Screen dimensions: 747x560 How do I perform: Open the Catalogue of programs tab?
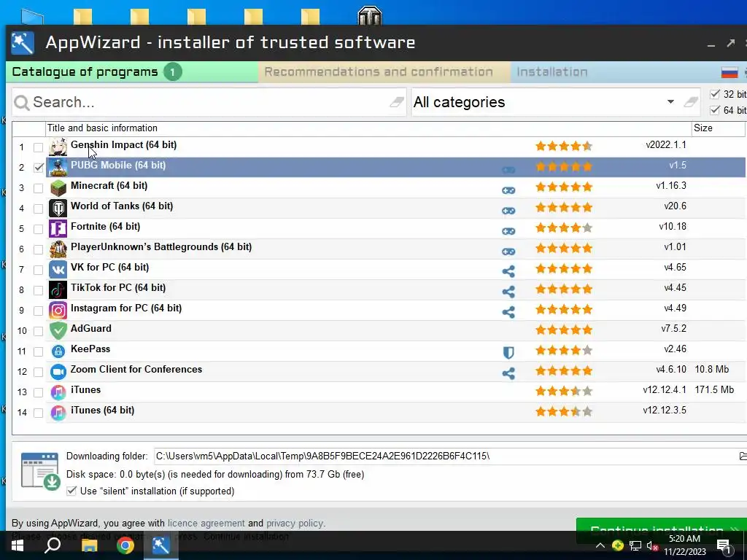click(x=132, y=72)
